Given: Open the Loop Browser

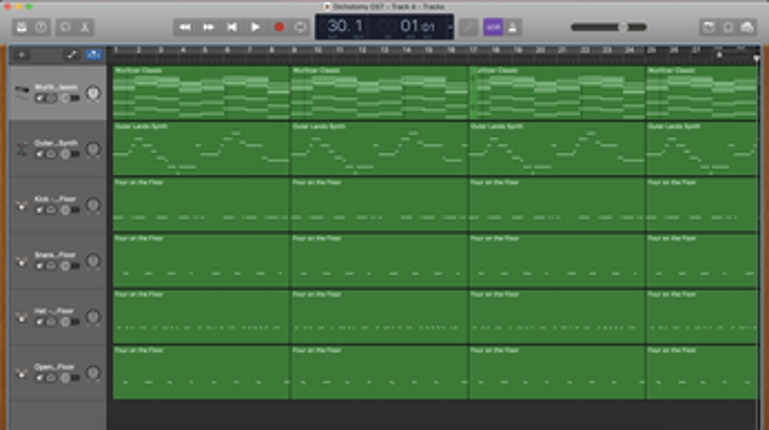Looking at the screenshot, I should [728, 27].
